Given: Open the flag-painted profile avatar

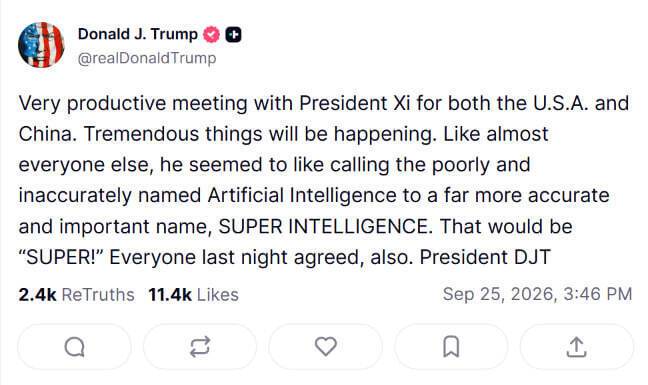Looking at the screenshot, I should click(41, 45).
